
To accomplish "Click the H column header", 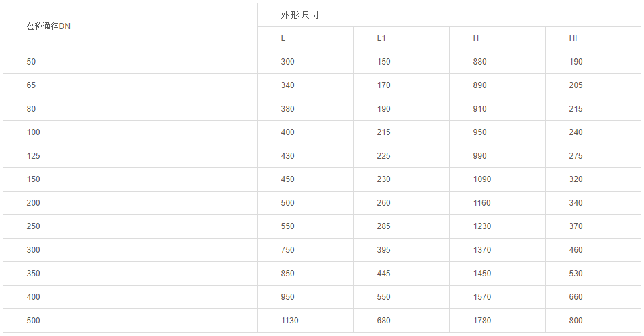I will pyautogui.click(x=476, y=38).
